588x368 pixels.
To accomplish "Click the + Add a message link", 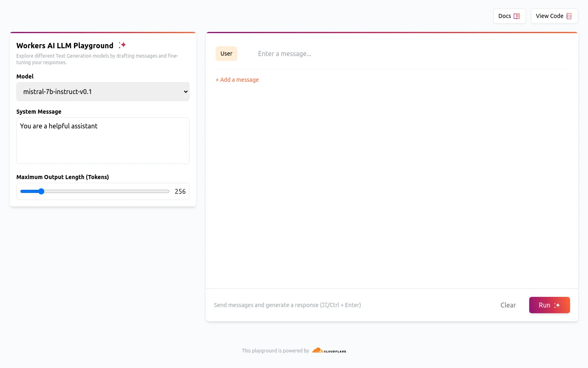I will coord(237,80).
